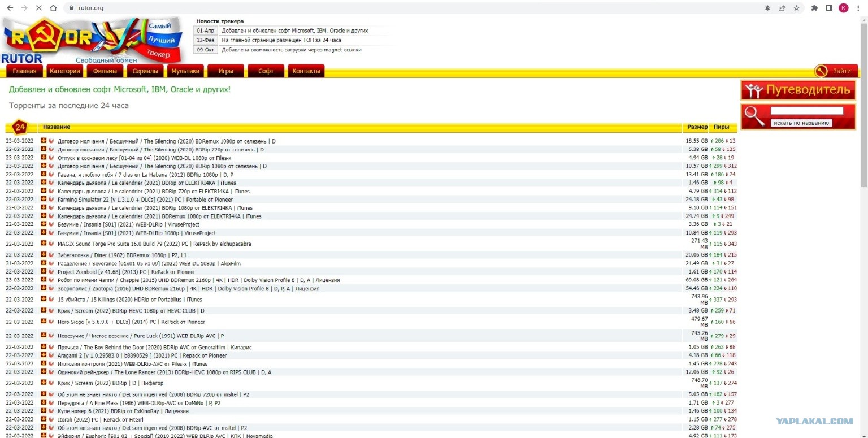Open the browser extensions puzzle icon
The height and width of the screenshot is (438, 868).
pyautogui.click(x=814, y=8)
